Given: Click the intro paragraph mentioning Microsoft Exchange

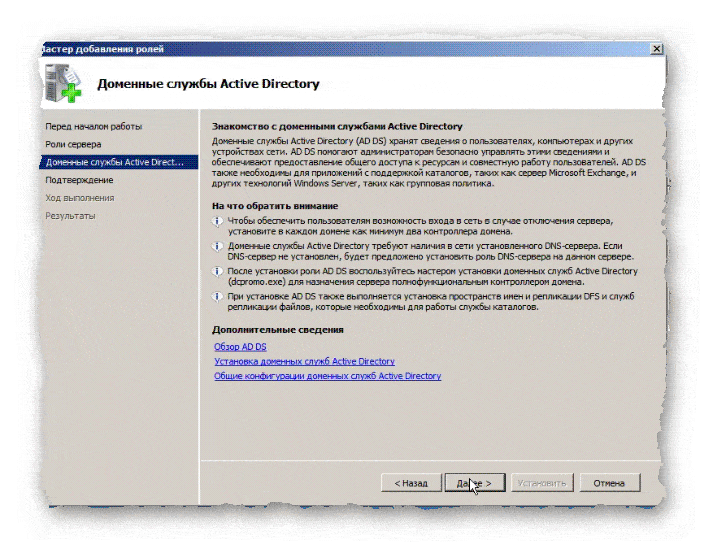Looking at the screenshot, I should [429, 162].
